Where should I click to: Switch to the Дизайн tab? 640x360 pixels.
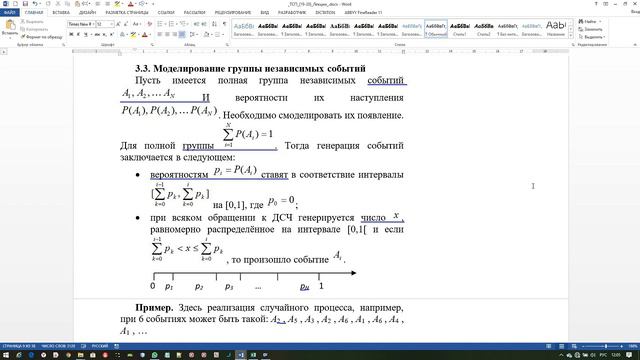(x=87, y=13)
